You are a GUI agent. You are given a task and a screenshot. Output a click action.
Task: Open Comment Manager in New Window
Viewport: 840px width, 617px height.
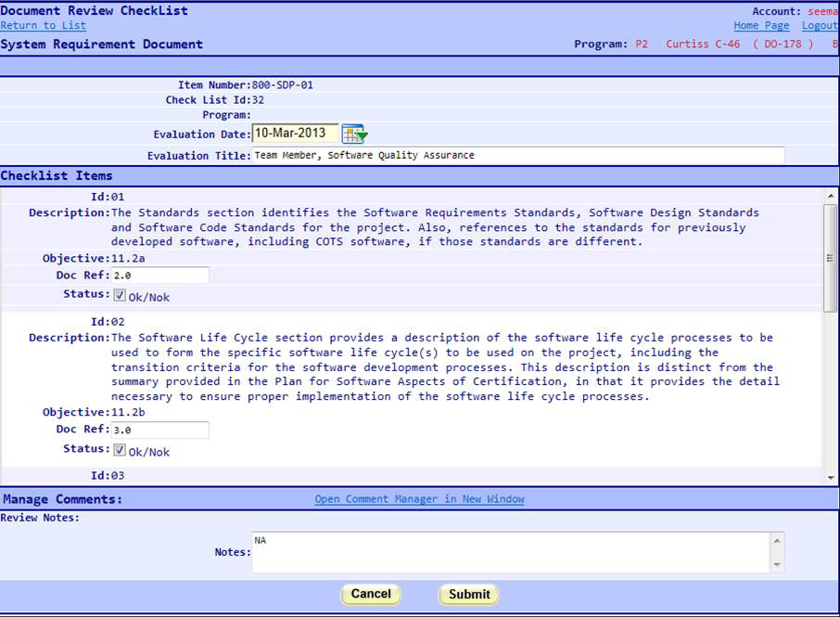(419, 499)
